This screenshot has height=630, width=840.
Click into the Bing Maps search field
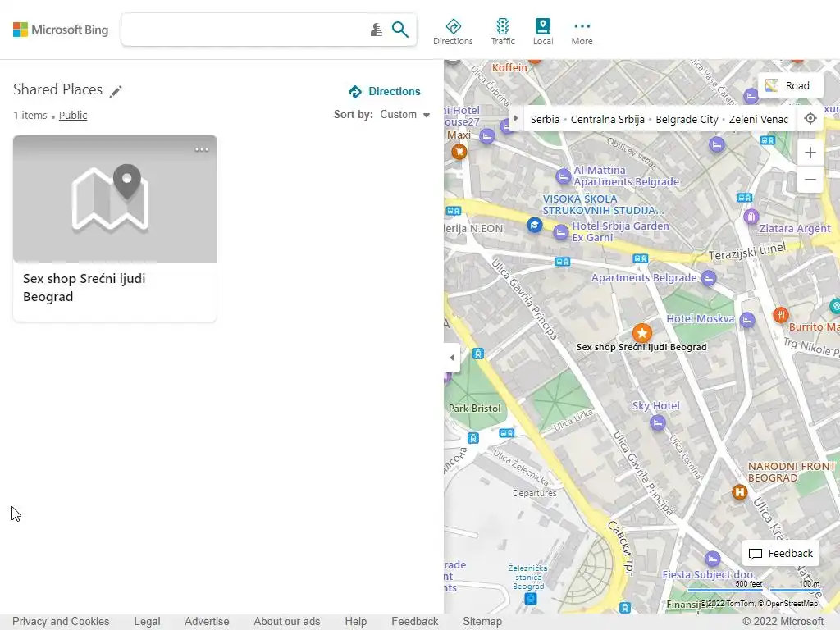click(x=245, y=30)
